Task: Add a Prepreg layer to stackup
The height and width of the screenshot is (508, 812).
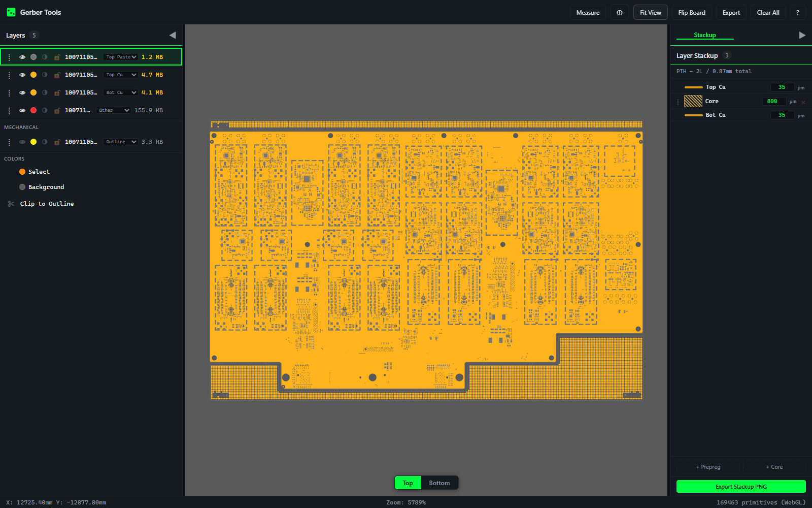Action: [708, 467]
